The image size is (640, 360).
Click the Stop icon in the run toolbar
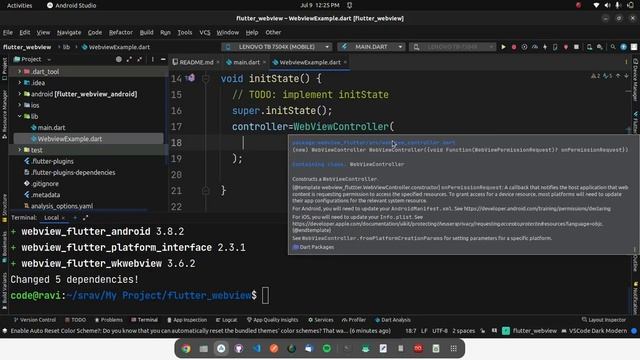pos(576,47)
